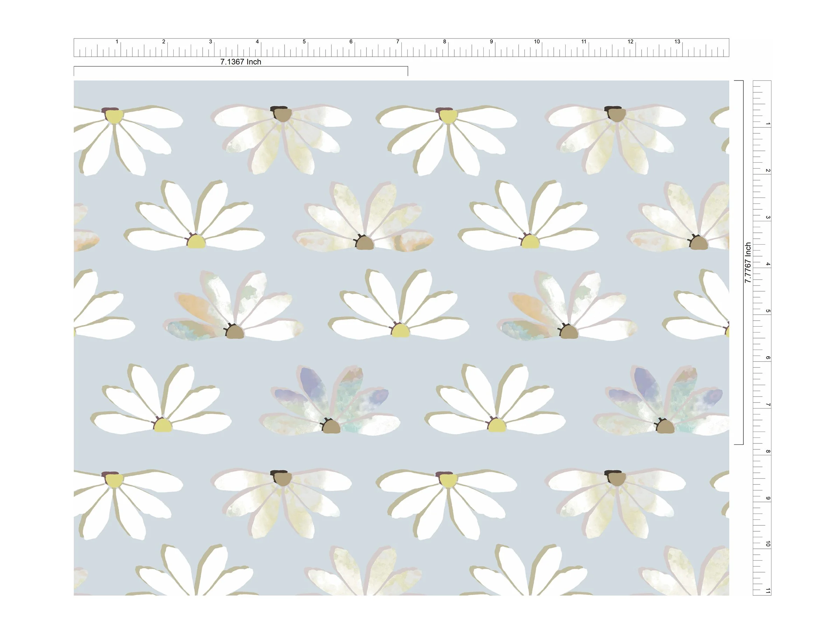Click yellow center of first top-row daisy
The image size is (840, 630).
tap(114, 116)
